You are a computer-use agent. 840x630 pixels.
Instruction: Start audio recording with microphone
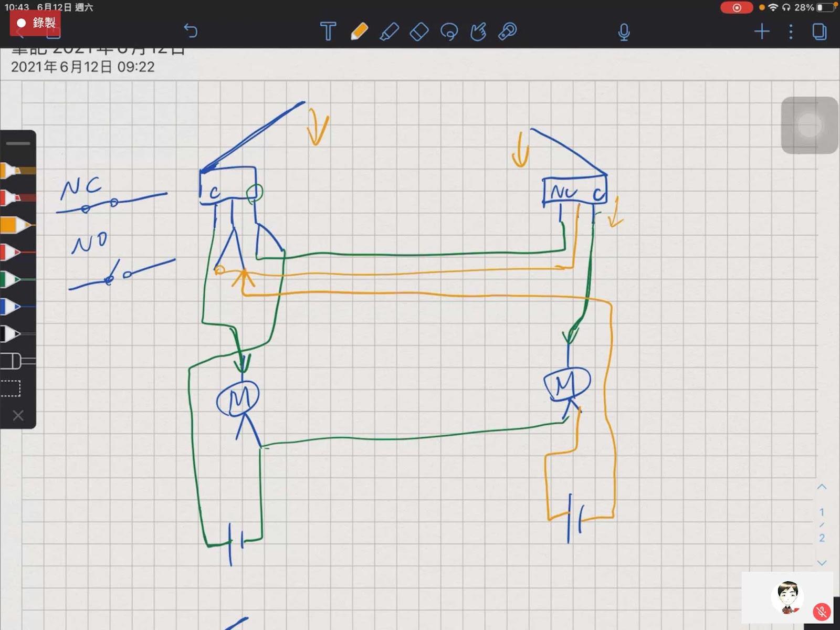click(x=624, y=32)
